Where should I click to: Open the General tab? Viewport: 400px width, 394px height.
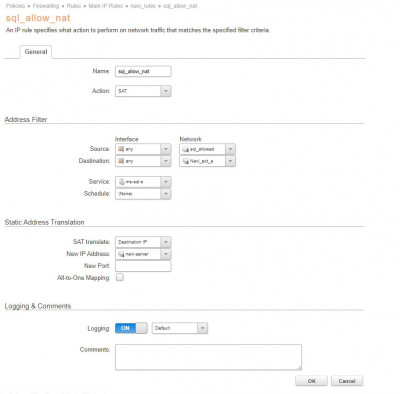[x=36, y=52]
